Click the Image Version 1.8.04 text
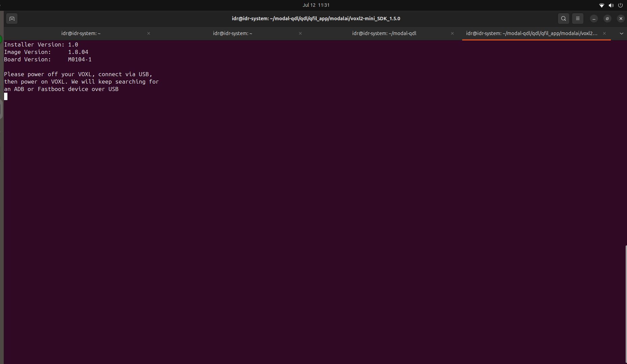Image resolution: width=627 pixels, height=364 pixels. click(x=46, y=52)
